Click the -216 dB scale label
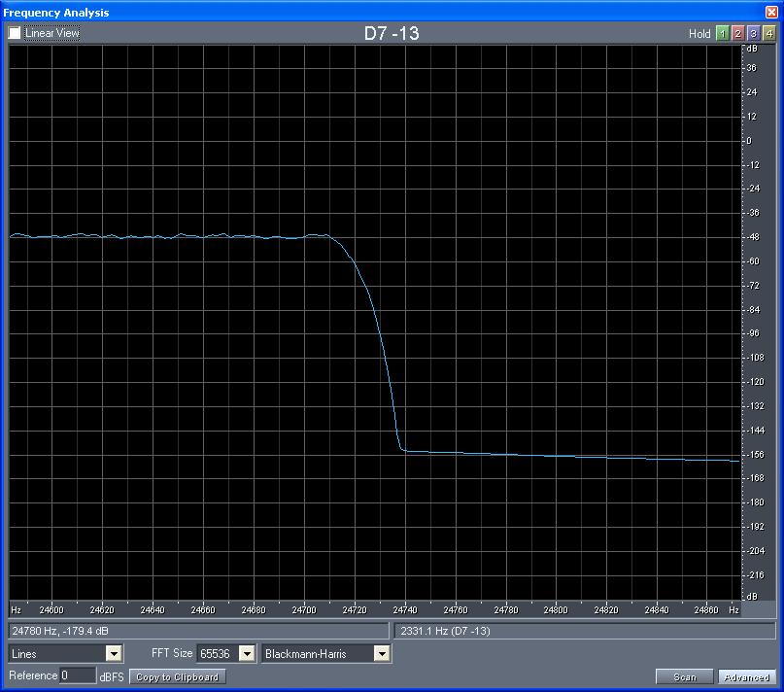 pos(754,575)
